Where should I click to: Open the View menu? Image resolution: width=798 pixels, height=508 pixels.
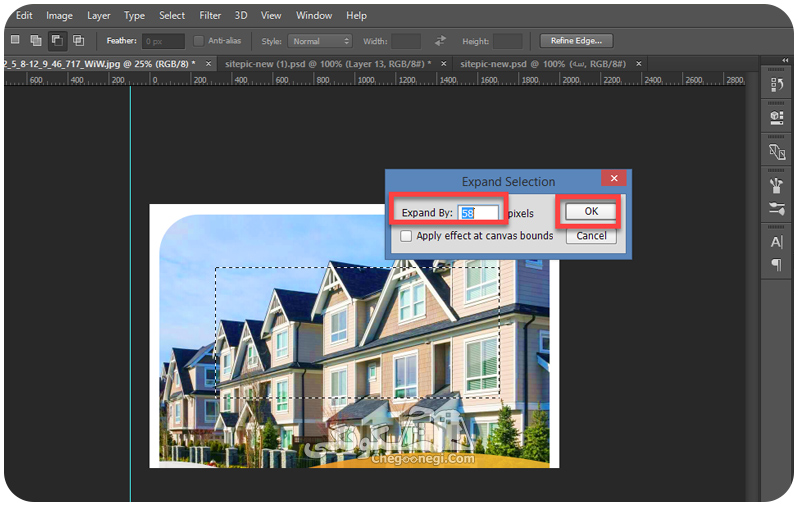[271, 16]
